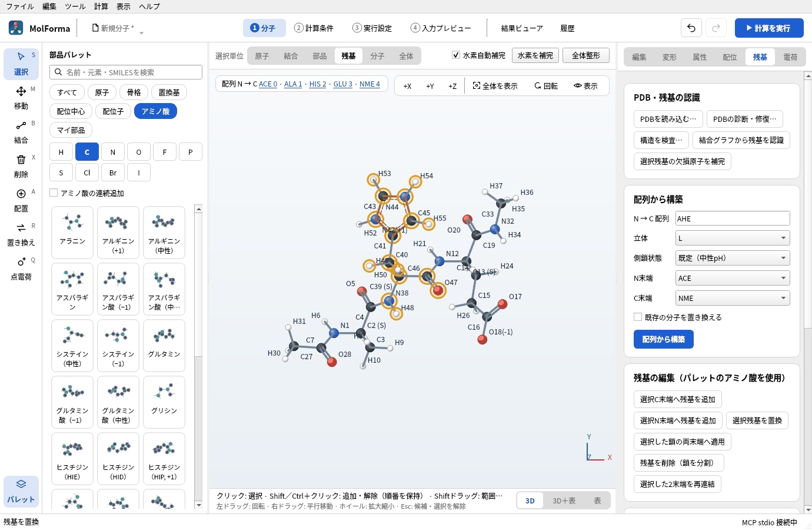Viewport: 812px width, 530px height.
Task: Select the 選択 pointer tool
Action: click(21, 64)
